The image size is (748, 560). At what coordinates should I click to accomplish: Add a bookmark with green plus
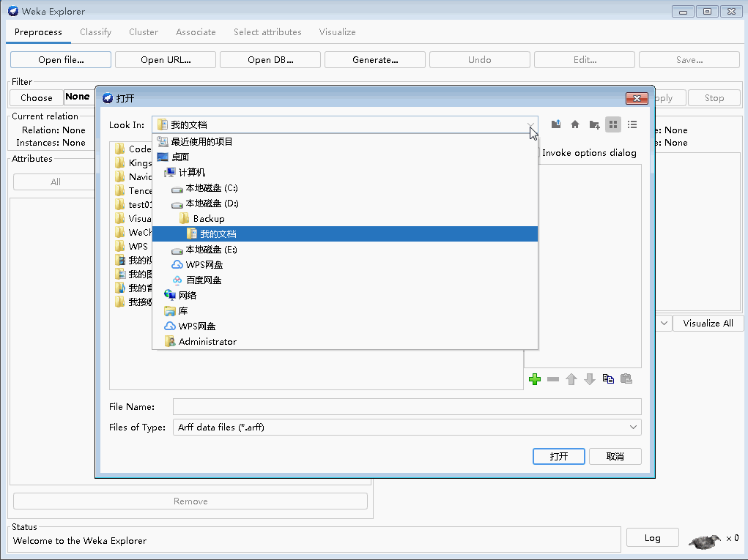tap(535, 379)
